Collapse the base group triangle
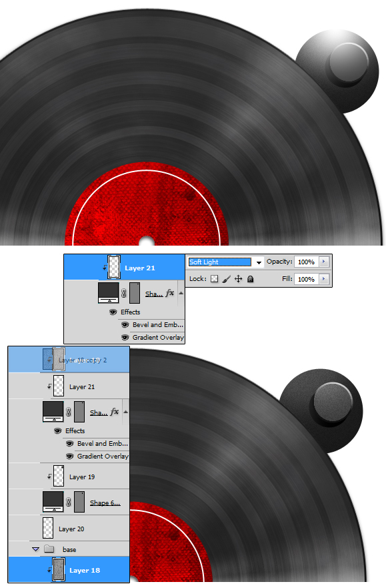The height and width of the screenshot is (588, 386). coord(35,549)
